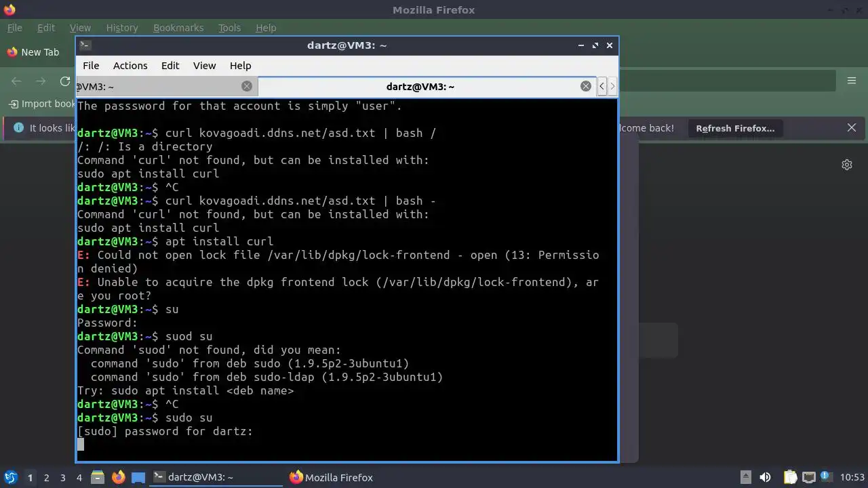
Task: Launch the file manager from the taskbar
Action: 97,477
